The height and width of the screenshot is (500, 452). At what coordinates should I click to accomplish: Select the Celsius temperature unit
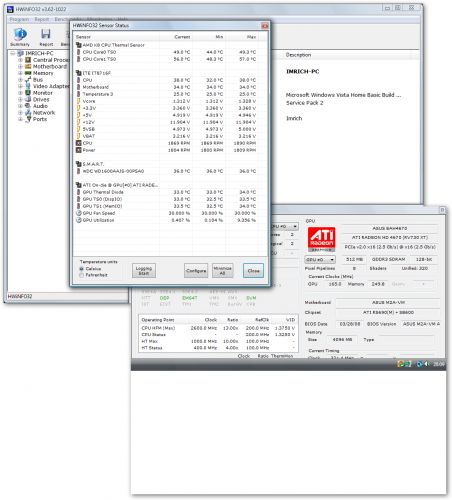pos(81,269)
